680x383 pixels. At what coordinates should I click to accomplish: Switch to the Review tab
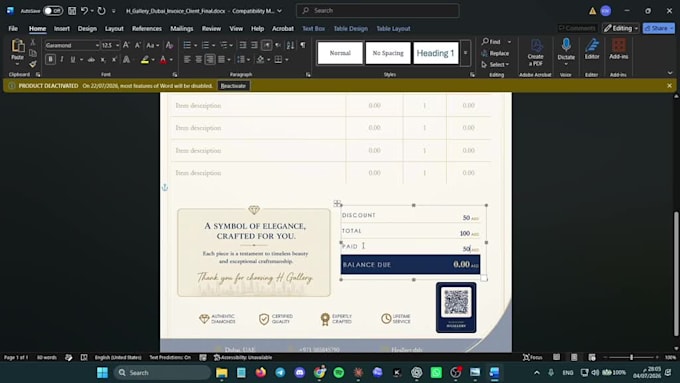pyautogui.click(x=211, y=29)
